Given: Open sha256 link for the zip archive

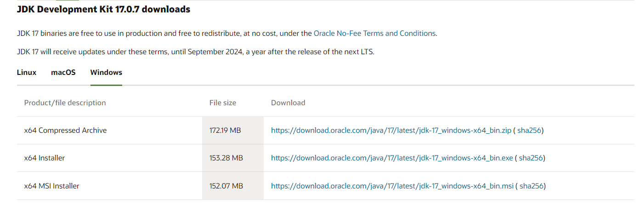Looking at the screenshot, I should click(x=529, y=131).
